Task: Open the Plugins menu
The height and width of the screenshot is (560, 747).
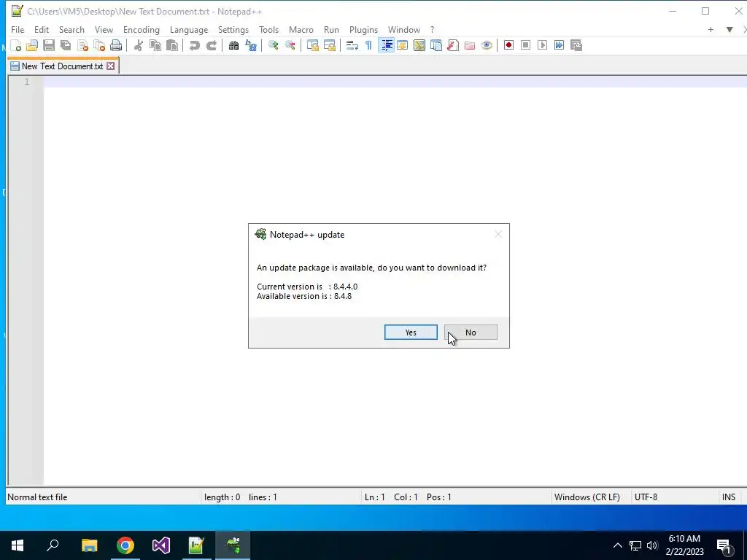Action: click(363, 29)
